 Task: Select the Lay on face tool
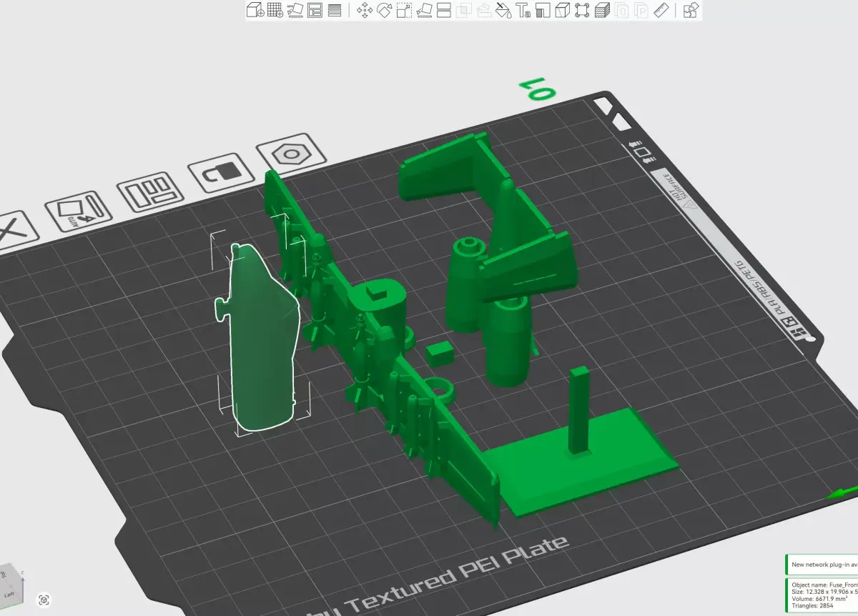coord(424,10)
